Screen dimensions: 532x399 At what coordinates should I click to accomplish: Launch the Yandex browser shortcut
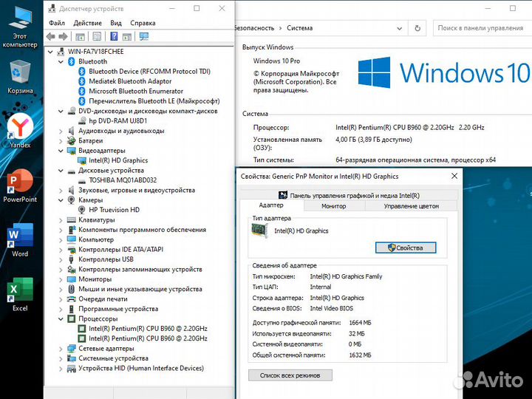20,131
